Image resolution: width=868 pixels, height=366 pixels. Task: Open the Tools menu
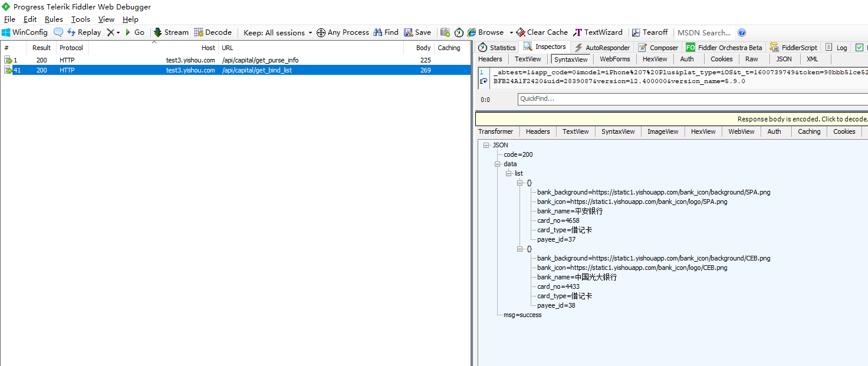pyautogui.click(x=81, y=19)
